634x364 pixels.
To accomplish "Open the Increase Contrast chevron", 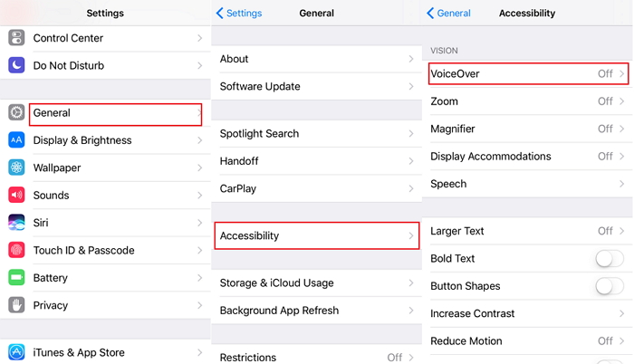I will tap(622, 314).
